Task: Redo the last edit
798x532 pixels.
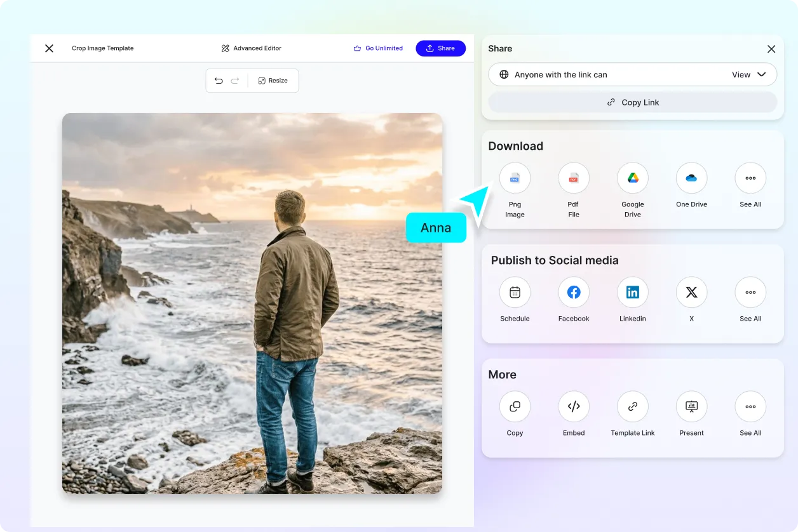Action: point(235,81)
